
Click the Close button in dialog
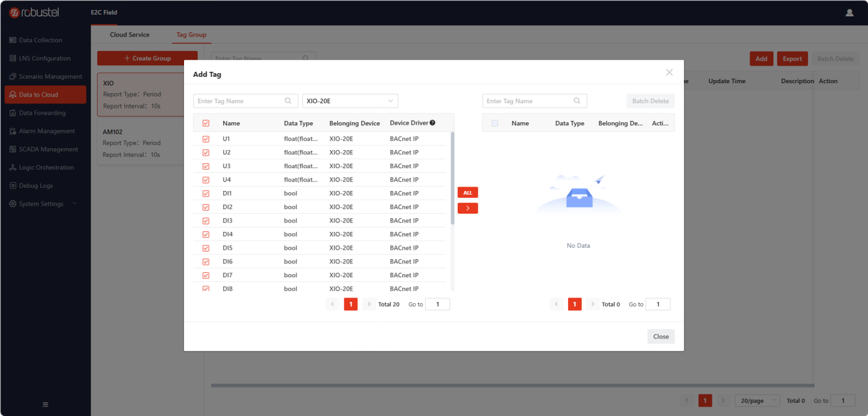click(661, 337)
